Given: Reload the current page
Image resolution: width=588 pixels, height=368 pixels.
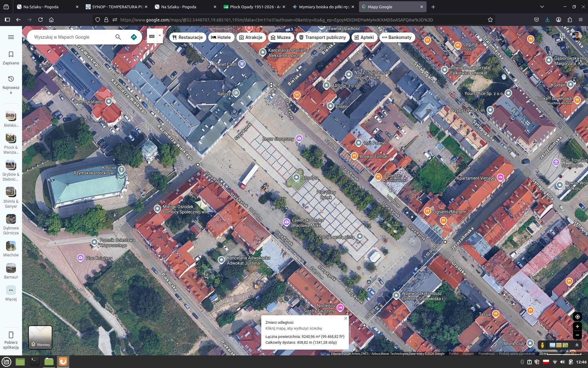Looking at the screenshot, I should (x=40, y=20).
